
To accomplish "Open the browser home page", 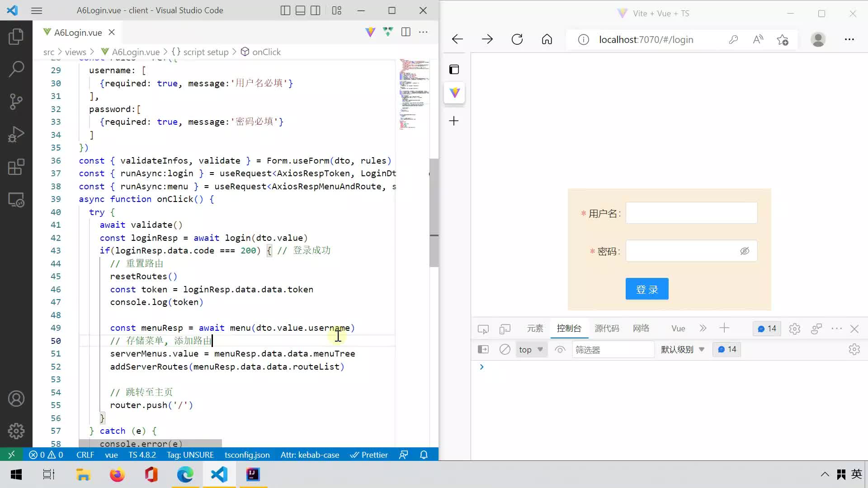I will point(547,39).
